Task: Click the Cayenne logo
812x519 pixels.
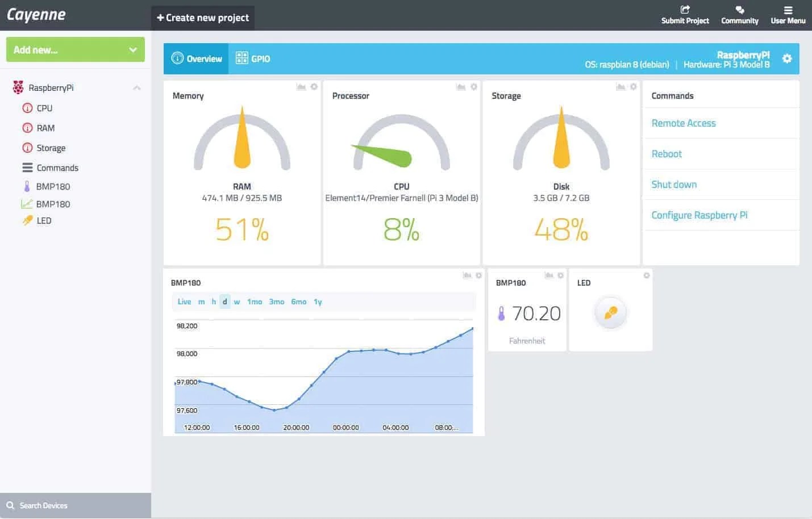Action: coord(36,15)
